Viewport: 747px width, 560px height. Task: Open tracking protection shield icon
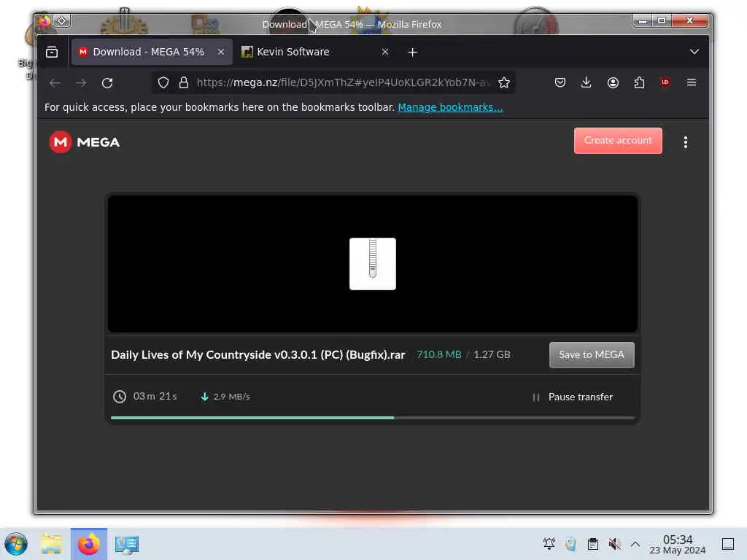163,82
